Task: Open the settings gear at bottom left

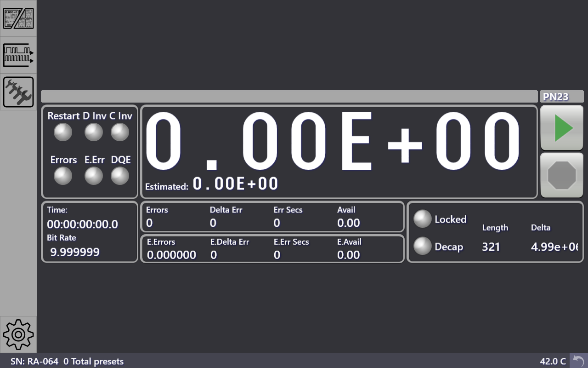Action: [x=18, y=335]
